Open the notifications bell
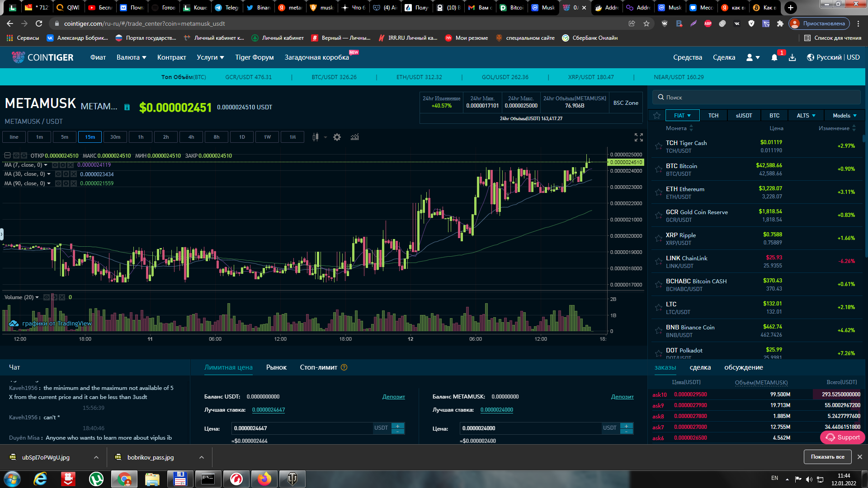The image size is (868, 488). 774,57
